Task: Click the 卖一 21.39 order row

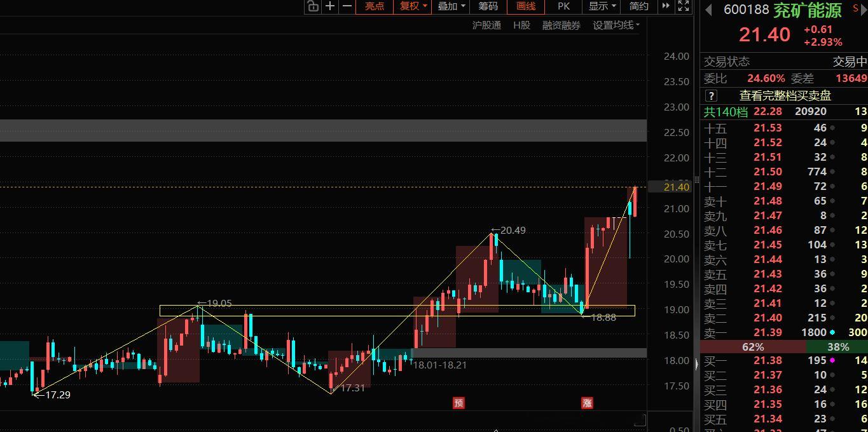Action: click(784, 333)
